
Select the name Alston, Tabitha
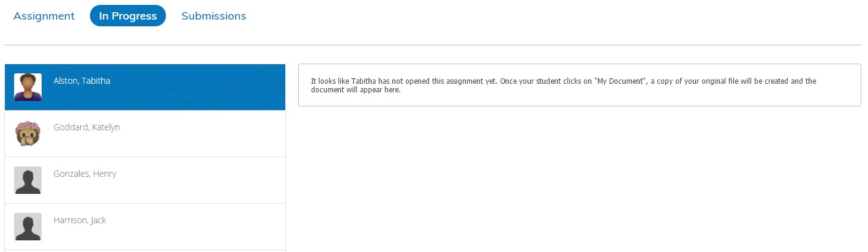(x=82, y=81)
